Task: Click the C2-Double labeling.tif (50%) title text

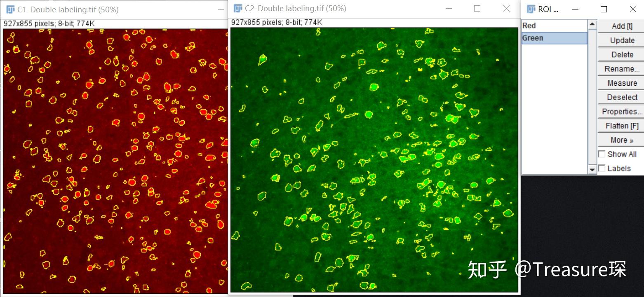Action: [x=296, y=8]
